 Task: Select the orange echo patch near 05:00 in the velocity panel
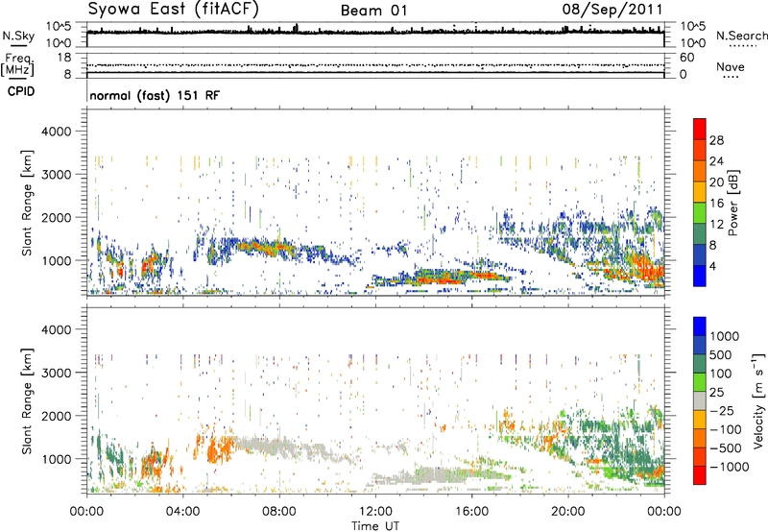tap(218, 448)
